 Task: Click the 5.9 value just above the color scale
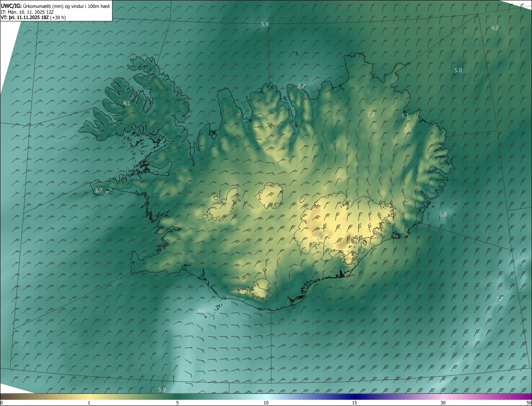click(x=162, y=389)
